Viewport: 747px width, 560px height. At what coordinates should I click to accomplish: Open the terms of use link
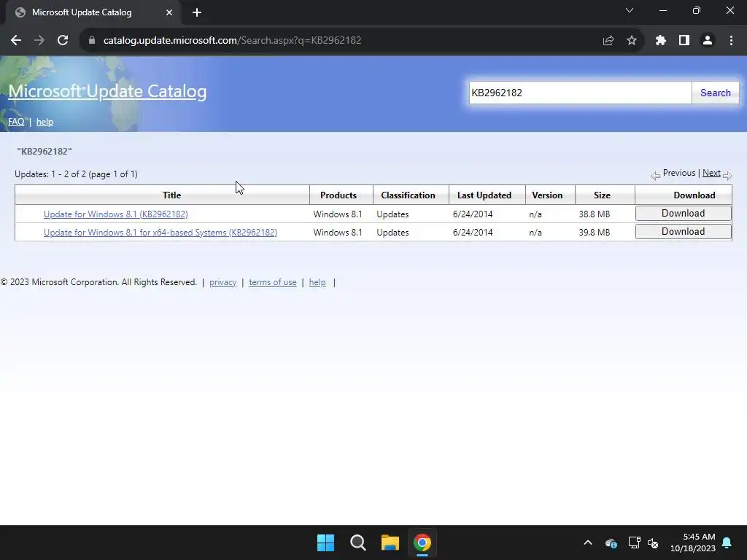tap(273, 282)
